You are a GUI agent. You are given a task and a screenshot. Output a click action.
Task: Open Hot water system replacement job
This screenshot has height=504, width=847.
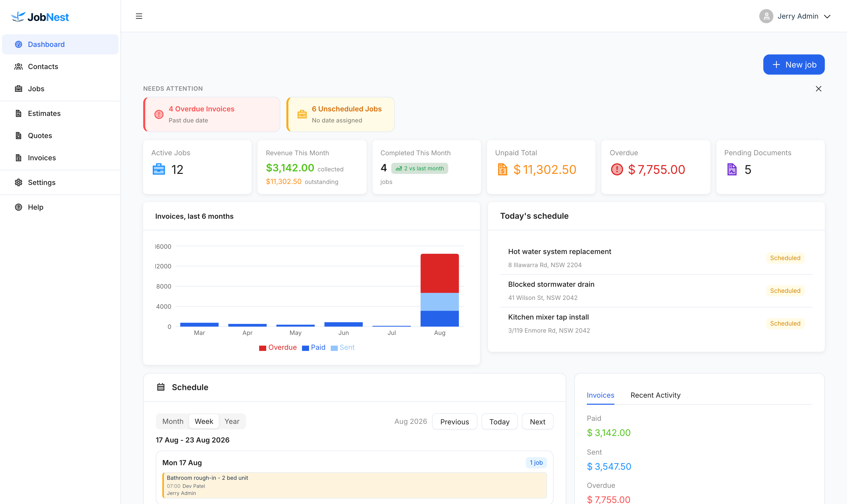coord(656,258)
